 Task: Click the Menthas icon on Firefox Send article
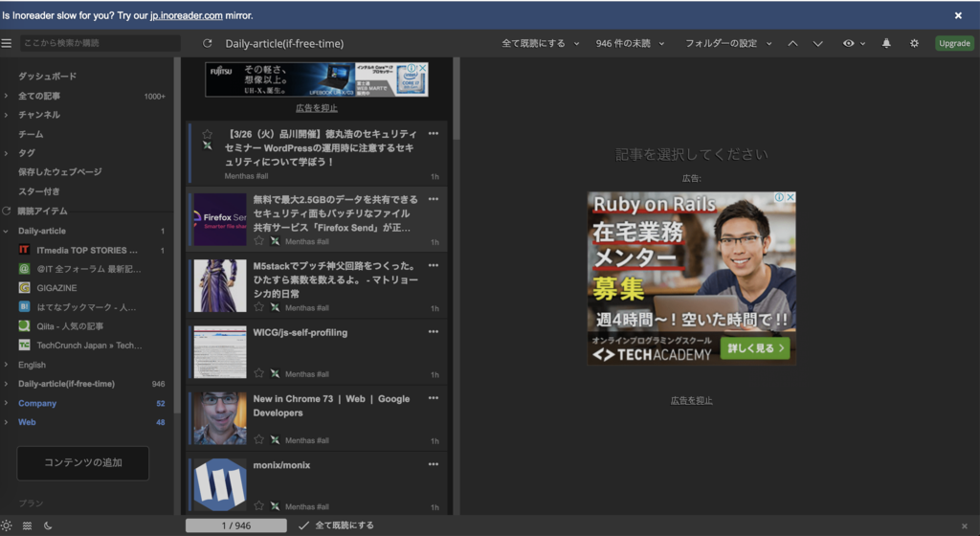pyautogui.click(x=275, y=241)
